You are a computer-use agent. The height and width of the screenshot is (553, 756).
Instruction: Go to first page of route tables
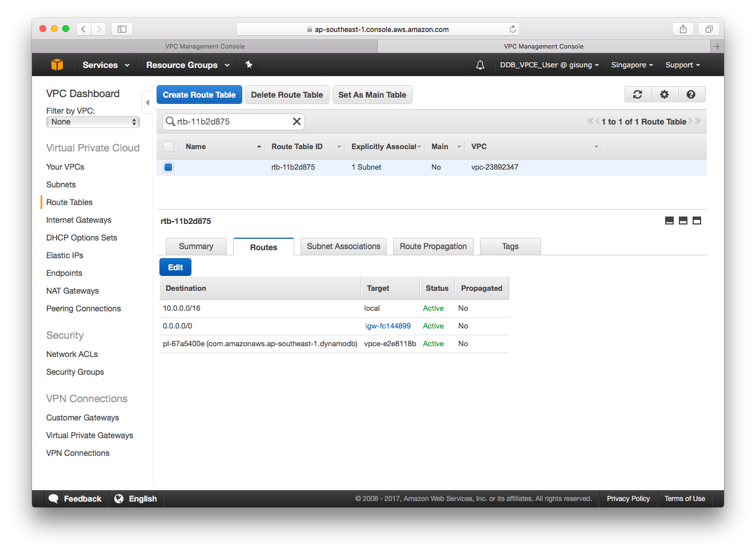point(590,121)
